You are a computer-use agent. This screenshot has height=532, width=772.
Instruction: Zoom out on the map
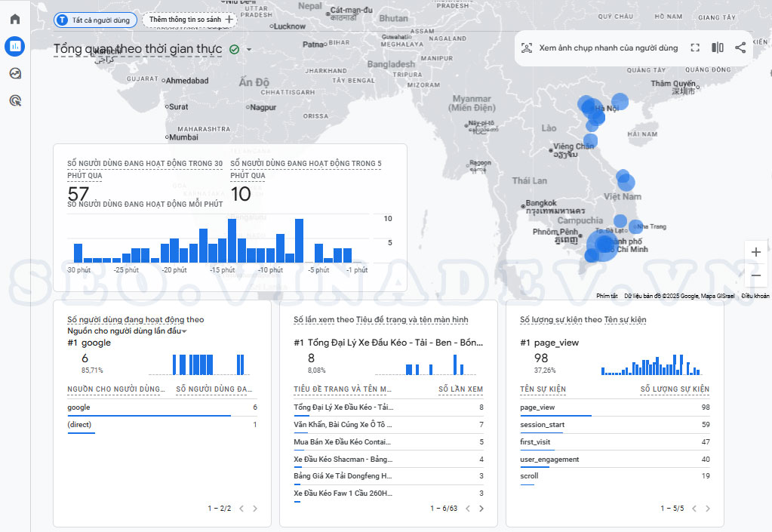coord(756,275)
